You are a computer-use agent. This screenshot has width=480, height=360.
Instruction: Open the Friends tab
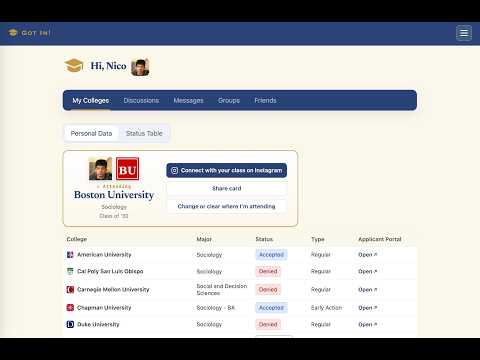265,100
